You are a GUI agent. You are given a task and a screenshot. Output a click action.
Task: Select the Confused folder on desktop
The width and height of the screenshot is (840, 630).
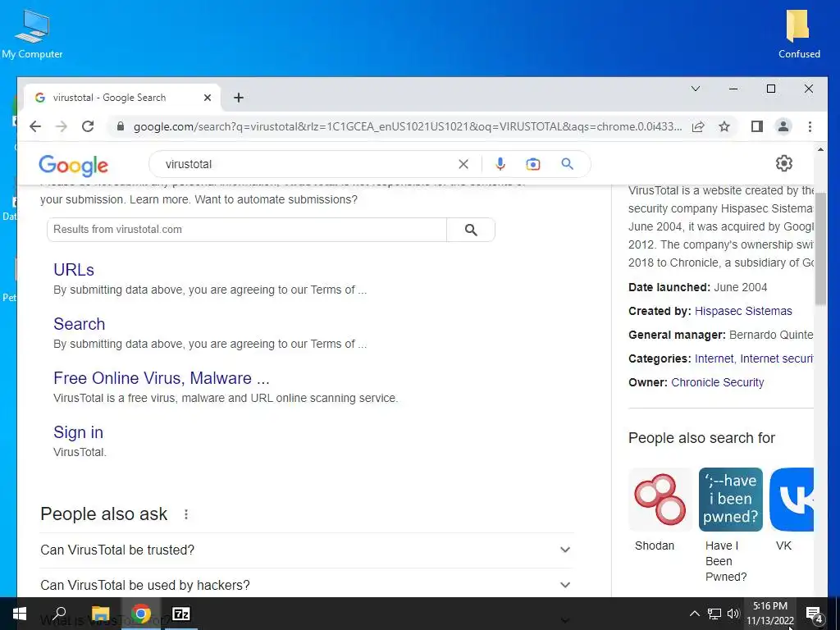pyautogui.click(x=798, y=34)
